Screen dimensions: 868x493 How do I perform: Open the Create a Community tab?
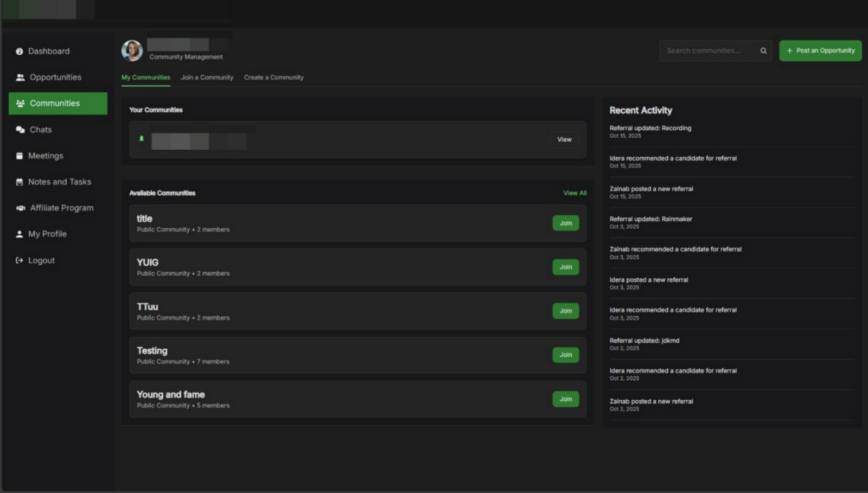point(273,78)
